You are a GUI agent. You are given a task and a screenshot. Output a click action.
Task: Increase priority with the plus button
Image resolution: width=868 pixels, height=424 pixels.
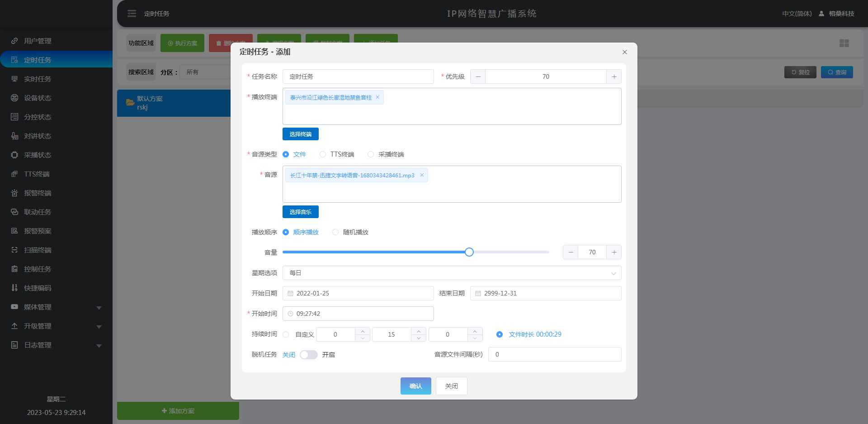(x=614, y=76)
